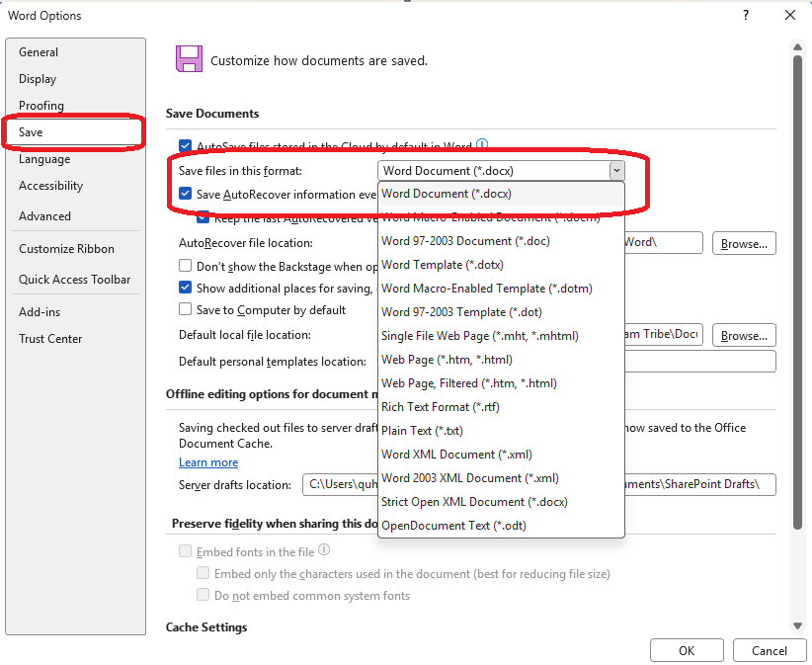Click the AutoRecover file location path field
812x665 pixels.
click(664, 242)
